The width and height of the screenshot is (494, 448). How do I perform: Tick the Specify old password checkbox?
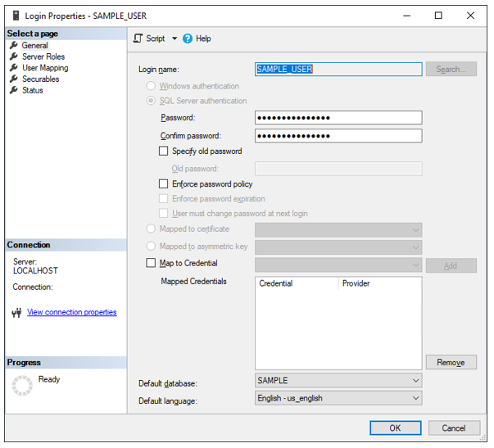point(164,151)
